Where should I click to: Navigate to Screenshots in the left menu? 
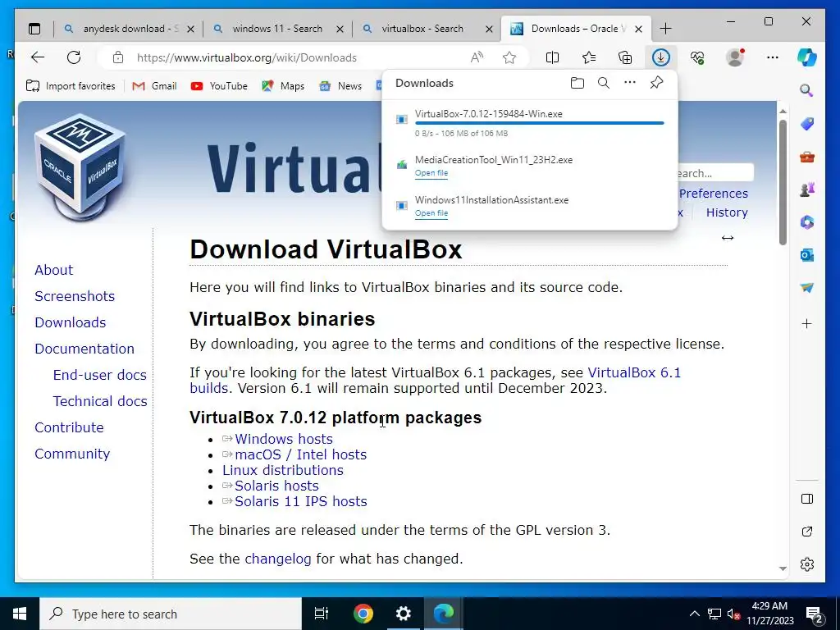75,296
